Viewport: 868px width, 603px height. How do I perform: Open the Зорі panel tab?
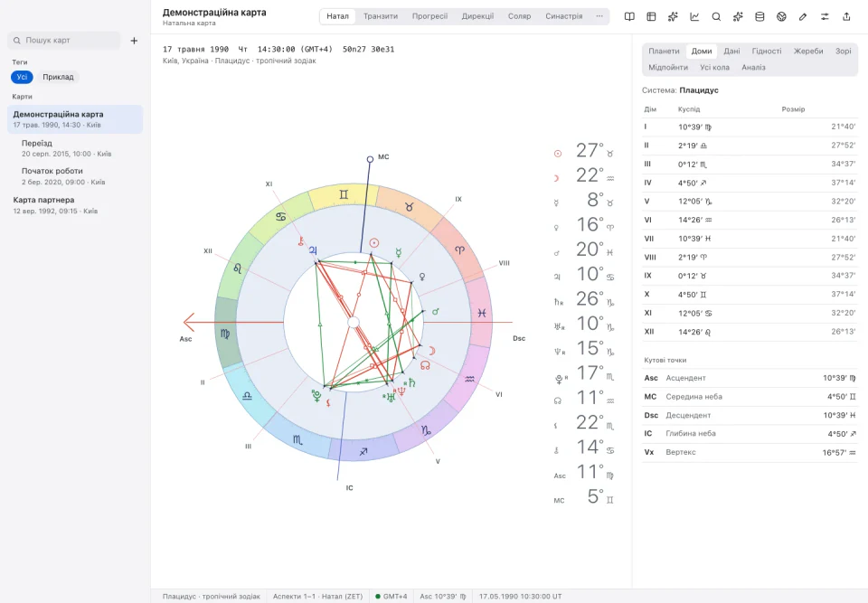(x=843, y=51)
